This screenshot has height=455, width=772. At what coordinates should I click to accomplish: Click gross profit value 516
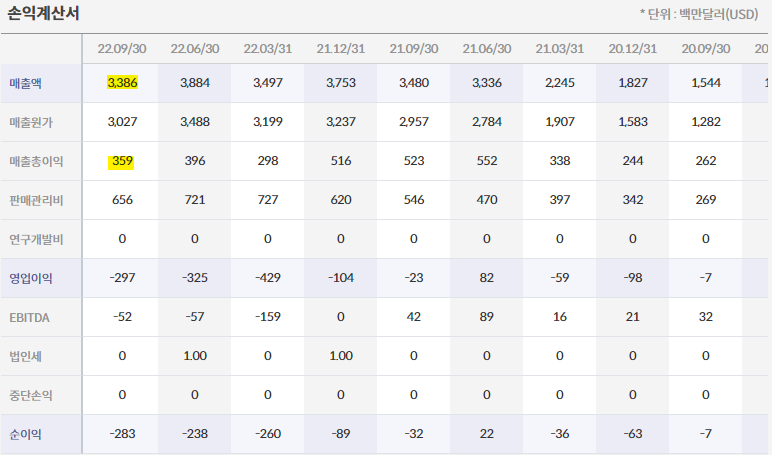[341, 161]
